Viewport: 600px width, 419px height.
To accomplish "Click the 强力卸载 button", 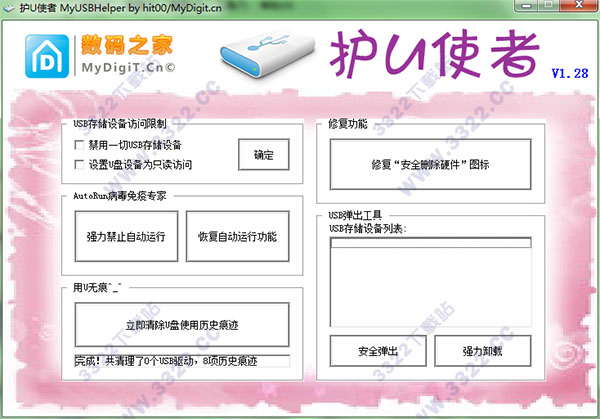I will click(x=483, y=351).
